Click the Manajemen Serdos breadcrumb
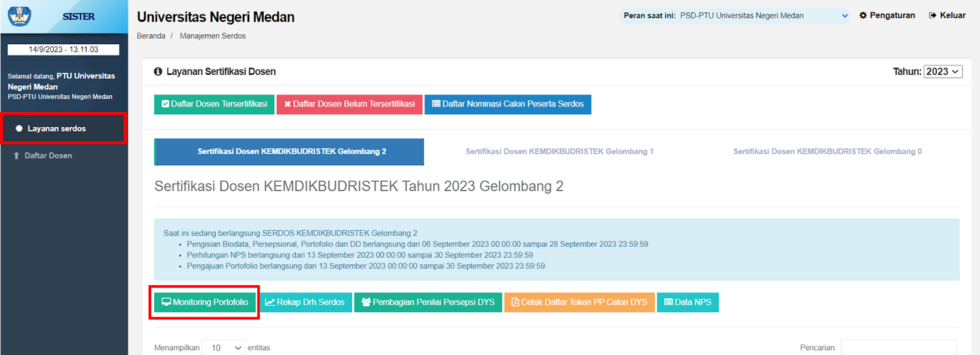The height and width of the screenshot is (355, 980). tap(213, 36)
